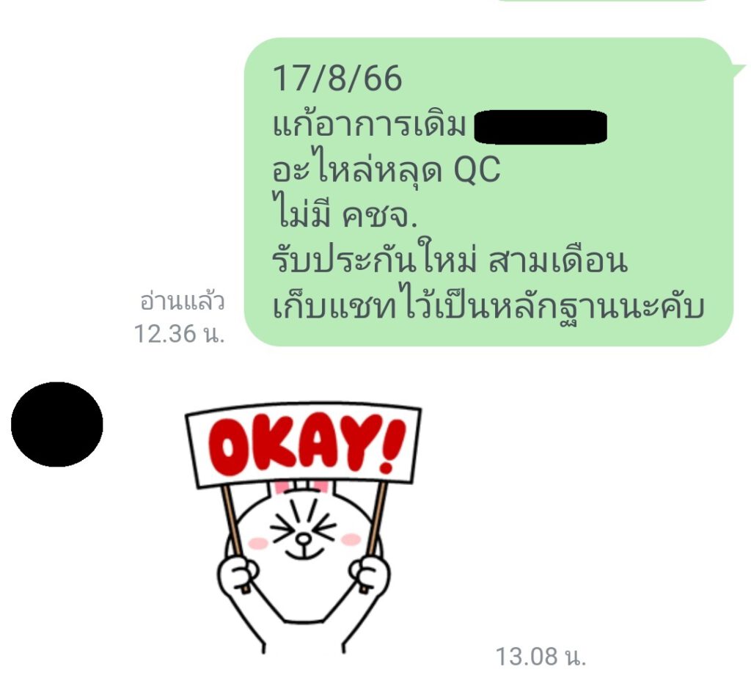Select the green message bubble dated 17/8/66

(x=488, y=192)
